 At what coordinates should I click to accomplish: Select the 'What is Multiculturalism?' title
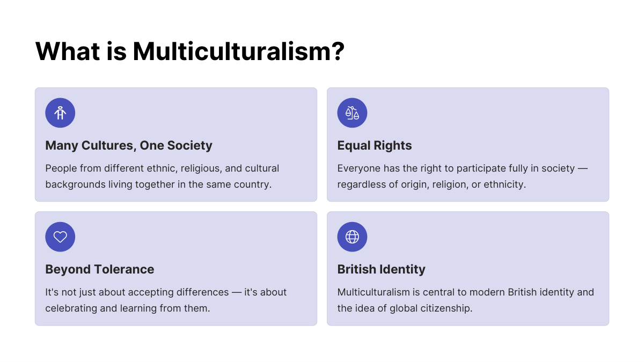tap(189, 51)
